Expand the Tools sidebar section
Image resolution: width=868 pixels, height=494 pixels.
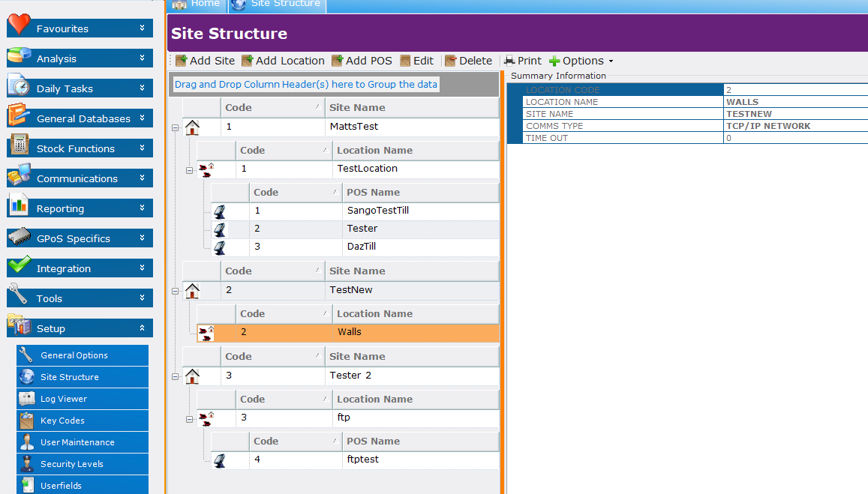(x=143, y=298)
